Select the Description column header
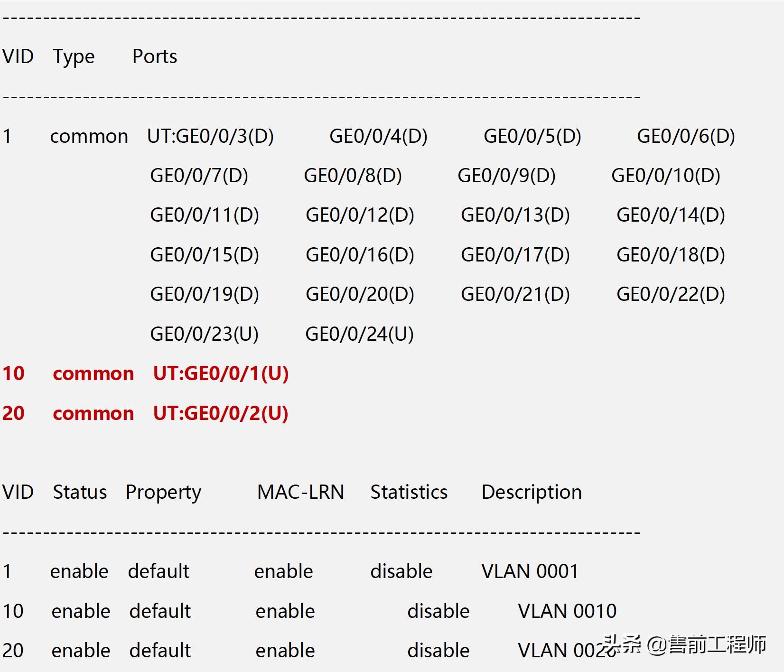 click(x=532, y=492)
